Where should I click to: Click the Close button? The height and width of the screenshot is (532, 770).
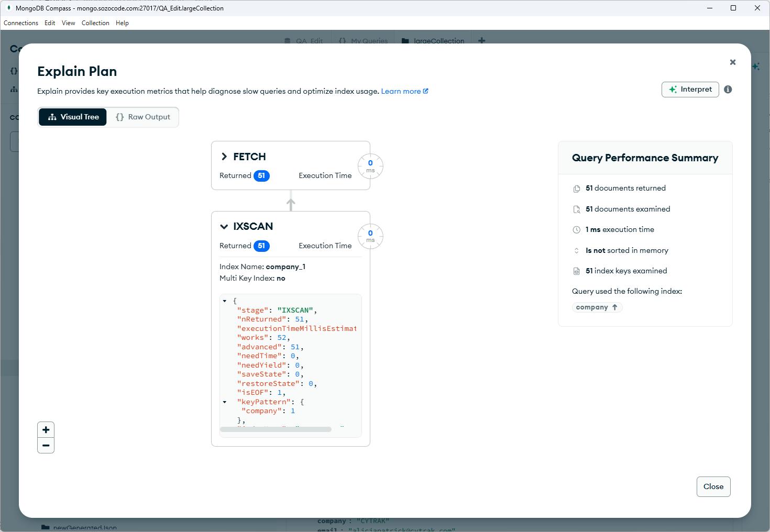pyautogui.click(x=713, y=486)
